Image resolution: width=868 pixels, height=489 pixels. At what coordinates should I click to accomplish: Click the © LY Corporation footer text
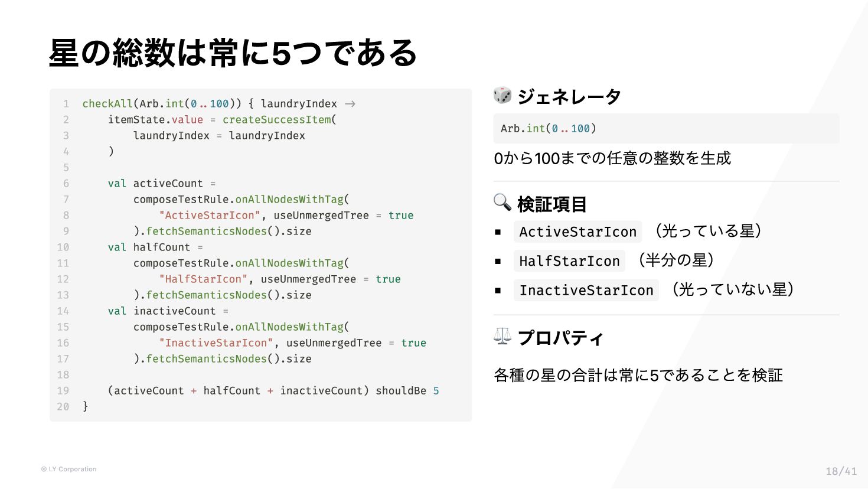click(x=68, y=470)
